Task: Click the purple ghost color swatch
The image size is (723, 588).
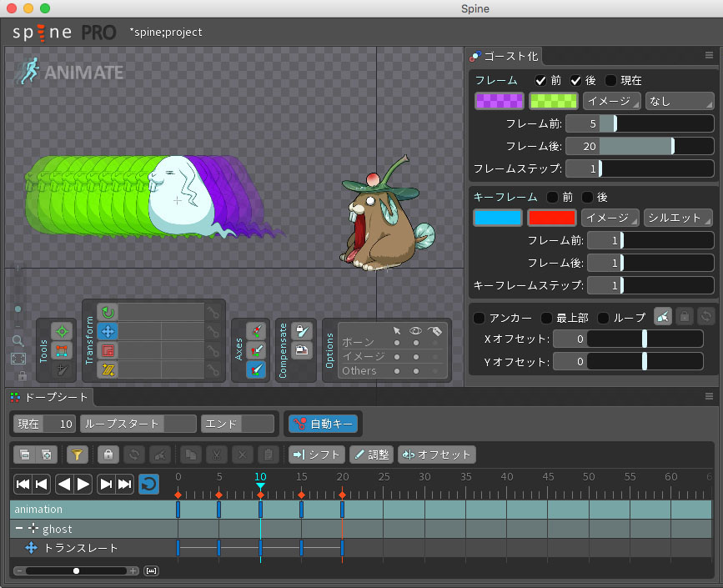Action: click(500, 101)
